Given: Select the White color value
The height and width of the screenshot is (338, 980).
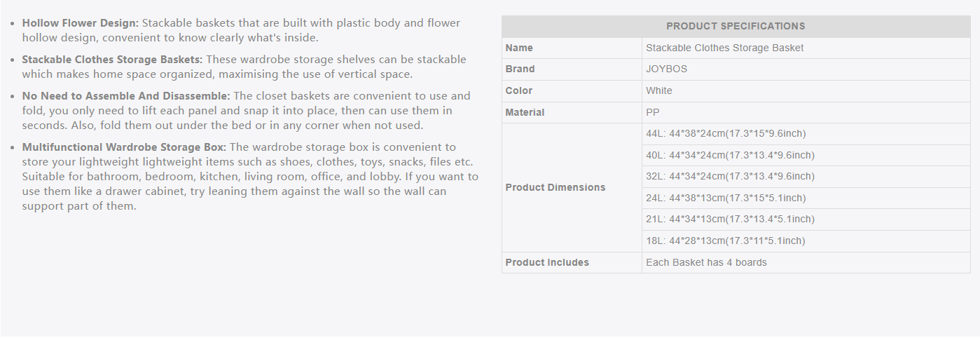Looking at the screenshot, I should 659,91.
